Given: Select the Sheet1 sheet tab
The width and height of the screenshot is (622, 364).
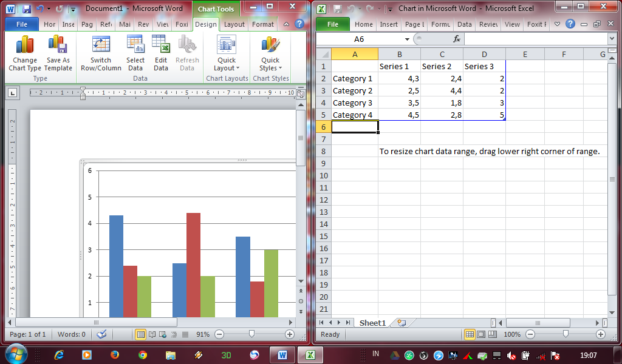Looking at the screenshot, I should click(x=372, y=323).
